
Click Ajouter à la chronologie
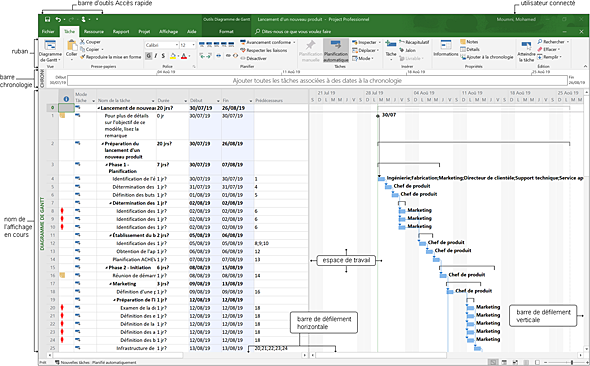487,57
